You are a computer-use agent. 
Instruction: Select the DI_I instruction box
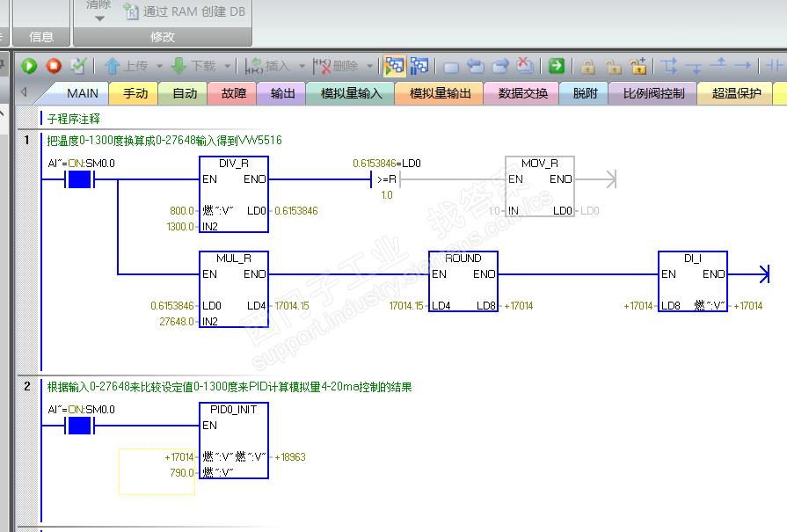pyautogui.click(x=693, y=281)
